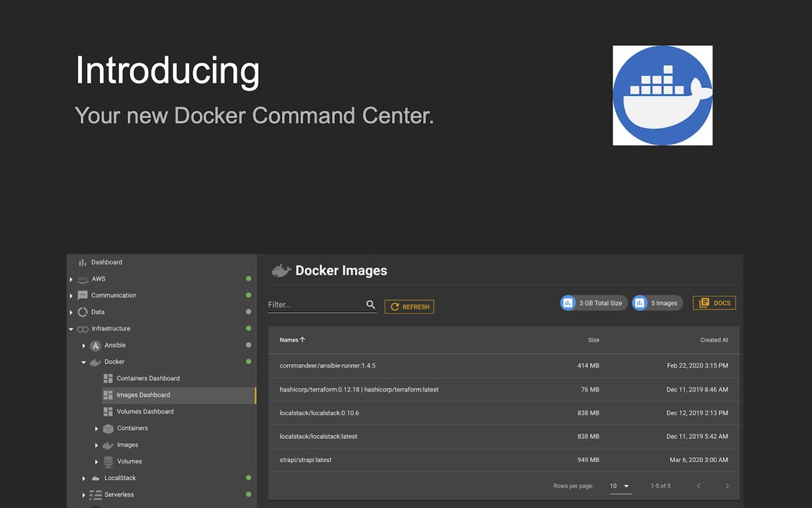The width and height of the screenshot is (812, 508).
Task: Click the Communication chat icon
Action: click(83, 296)
